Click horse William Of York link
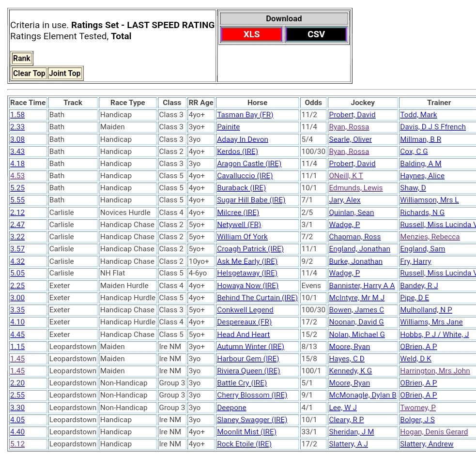Viewport: 476px width, 458px height. coord(242,237)
